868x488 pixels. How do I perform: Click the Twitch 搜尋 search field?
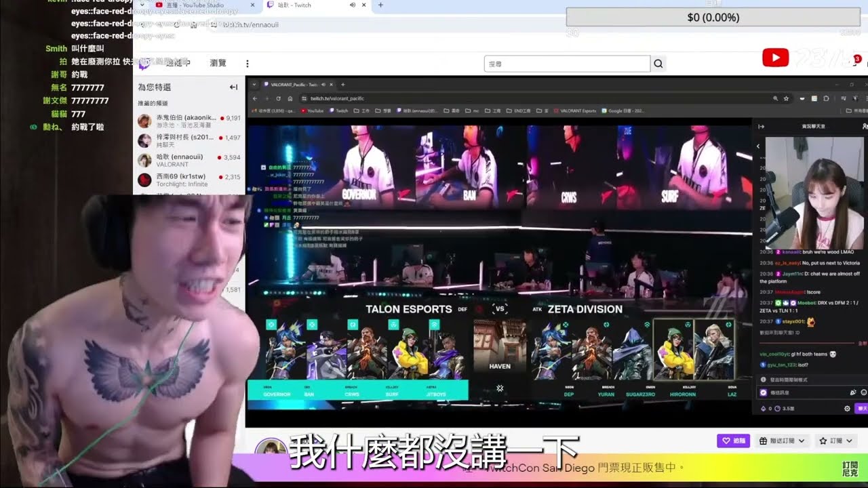coord(567,64)
